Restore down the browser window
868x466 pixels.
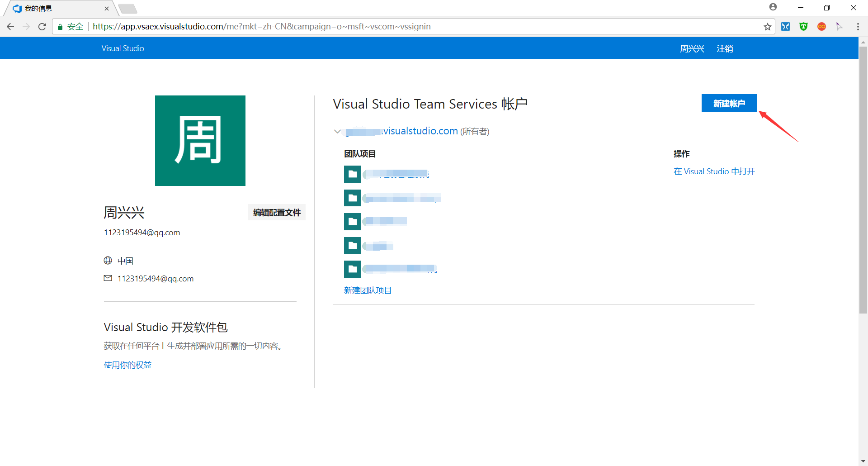click(827, 8)
